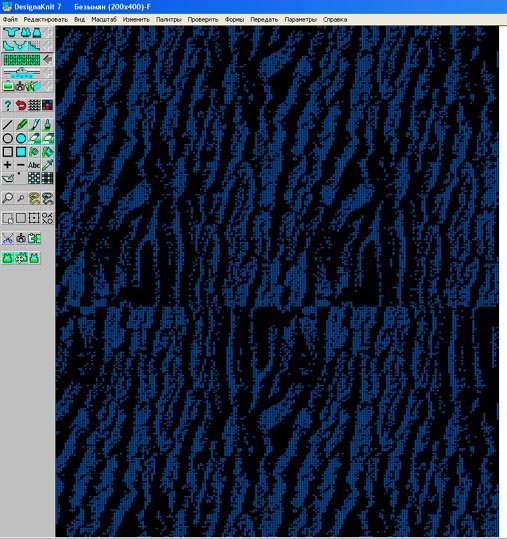Image resolution: width=507 pixels, height=539 pixels.
Task: Toggle the dotted grid display icon
Action: 34,178
